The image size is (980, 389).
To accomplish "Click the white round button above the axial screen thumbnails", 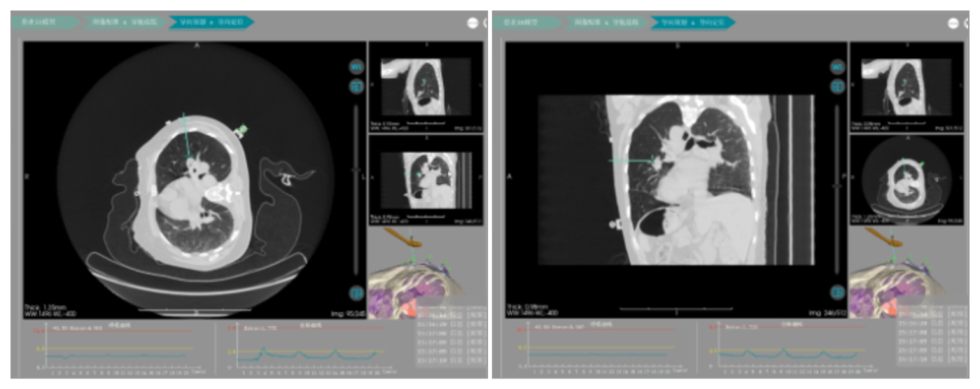I will [x=473, y=23].
